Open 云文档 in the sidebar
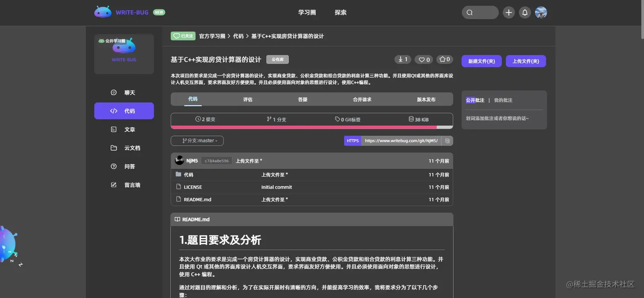 pos(124,148)
